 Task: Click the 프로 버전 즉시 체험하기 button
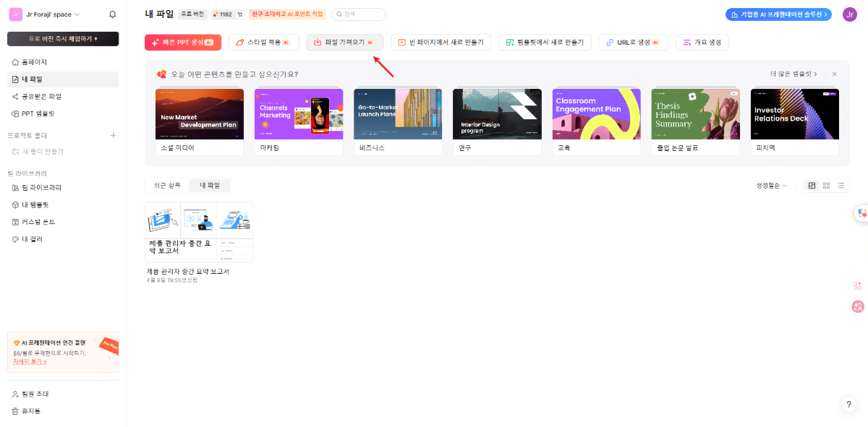coord(63,39)
